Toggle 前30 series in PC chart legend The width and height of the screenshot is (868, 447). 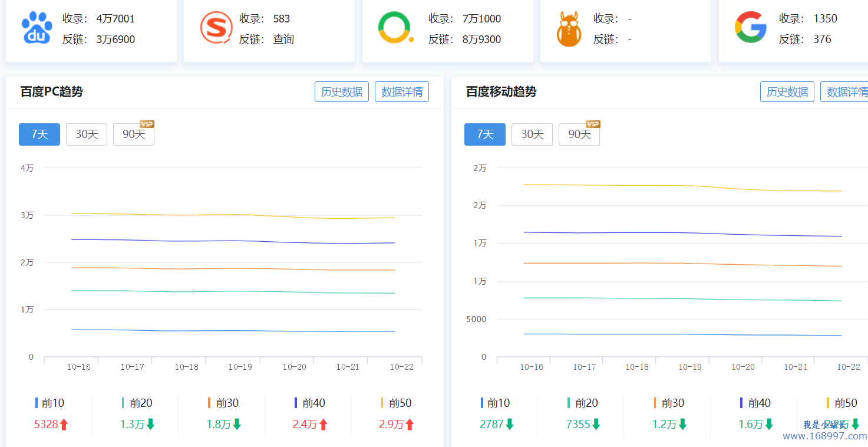point(223,403)
